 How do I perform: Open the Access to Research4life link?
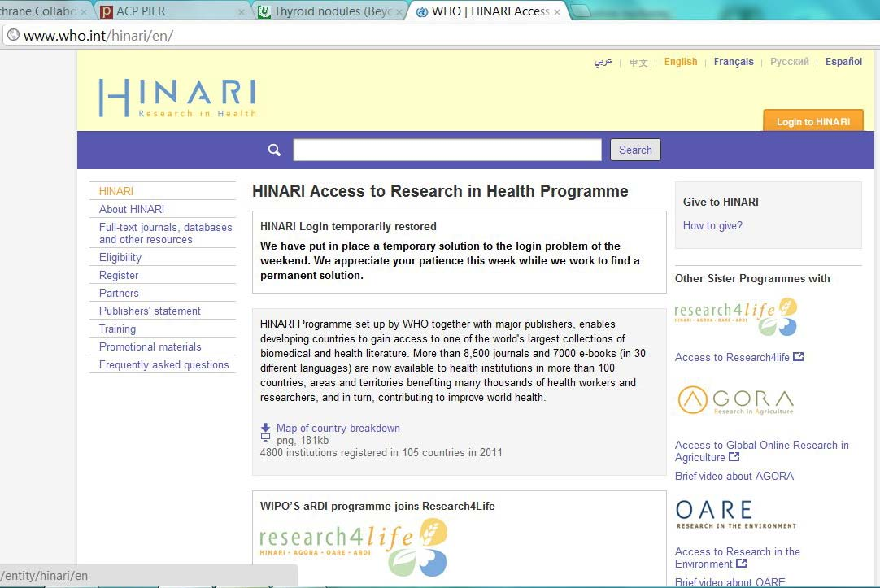click(x=732, y=357)
